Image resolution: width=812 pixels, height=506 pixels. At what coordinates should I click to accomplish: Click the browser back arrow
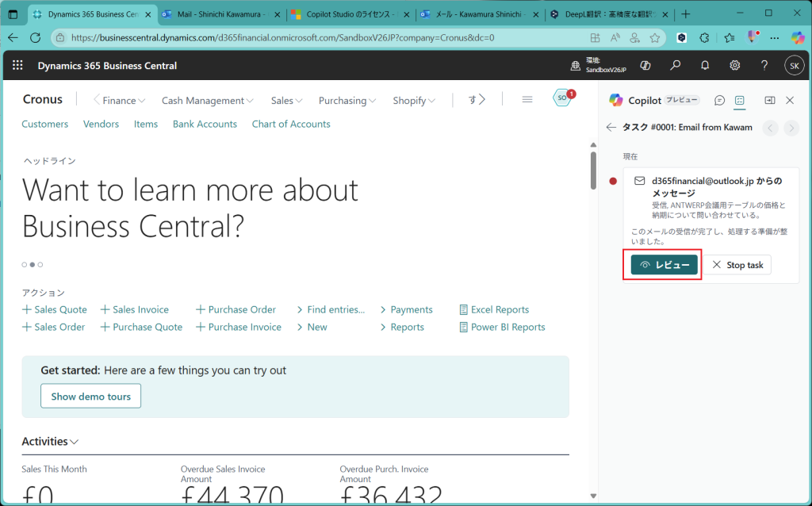point(13,38)
